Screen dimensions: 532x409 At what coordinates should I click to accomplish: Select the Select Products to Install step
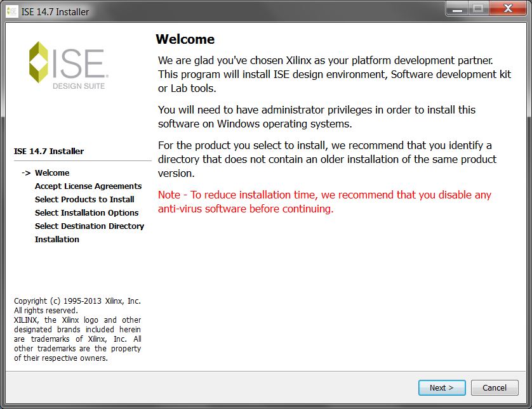84,199
